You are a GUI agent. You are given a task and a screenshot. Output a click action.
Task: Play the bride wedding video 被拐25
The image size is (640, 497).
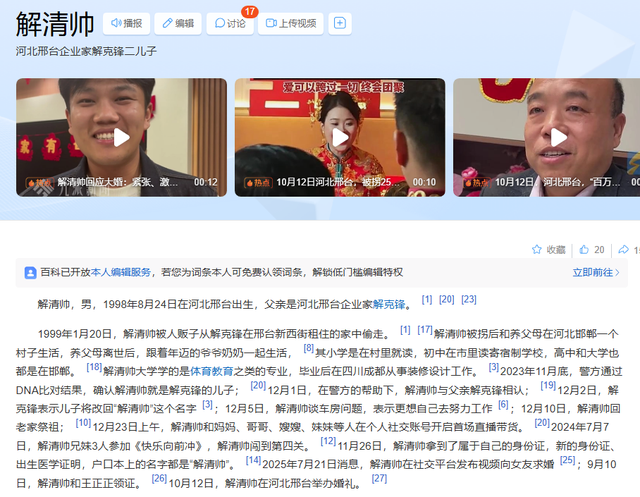340,138
